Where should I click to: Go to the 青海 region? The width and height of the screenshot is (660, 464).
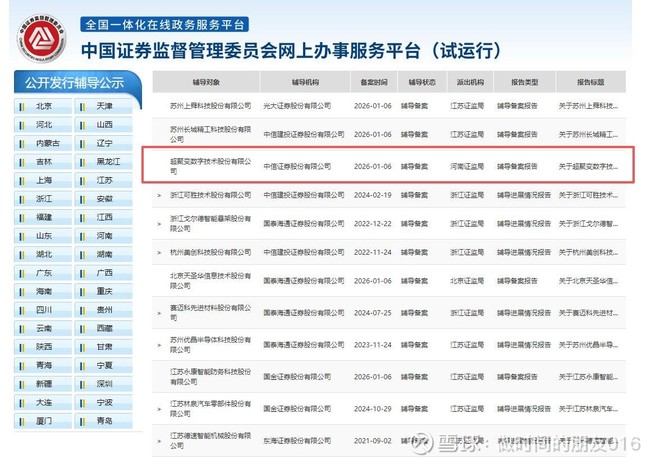[x=43, y=365]
